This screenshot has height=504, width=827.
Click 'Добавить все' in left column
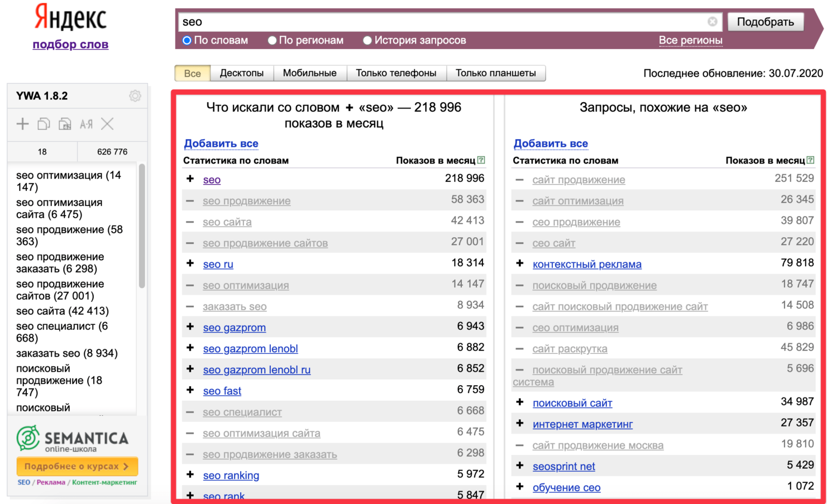221,144
